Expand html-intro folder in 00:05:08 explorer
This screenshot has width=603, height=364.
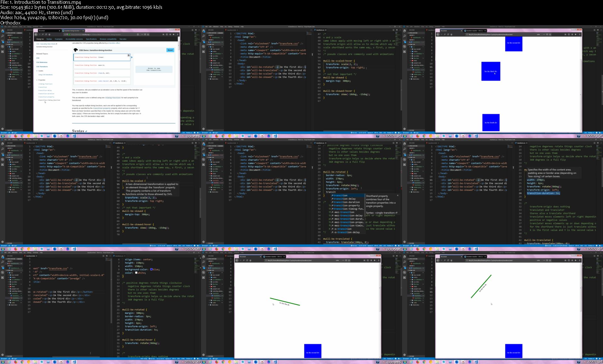[14, 192]
